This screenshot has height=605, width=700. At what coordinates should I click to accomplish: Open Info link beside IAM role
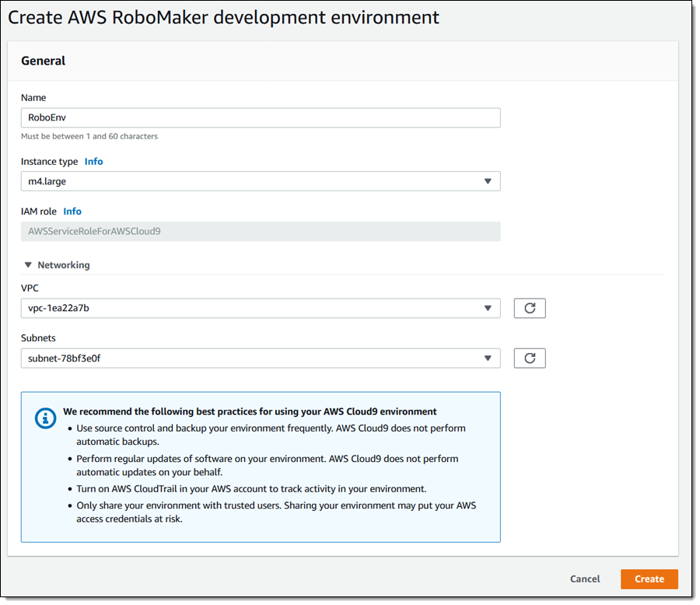(72, 212)
